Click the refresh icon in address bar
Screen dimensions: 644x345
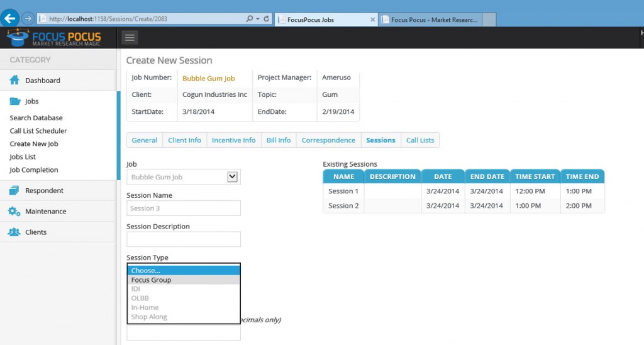click(267, 20)
